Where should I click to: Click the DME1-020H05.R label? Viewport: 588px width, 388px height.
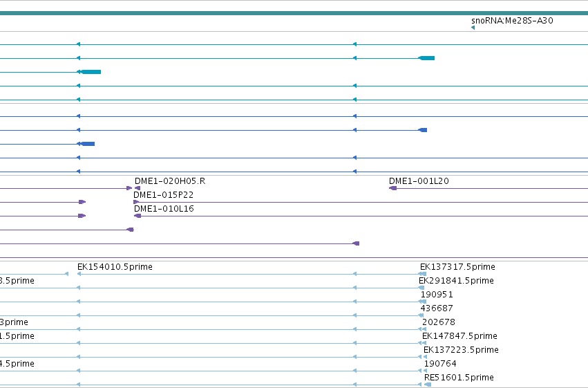click(170, 181)
